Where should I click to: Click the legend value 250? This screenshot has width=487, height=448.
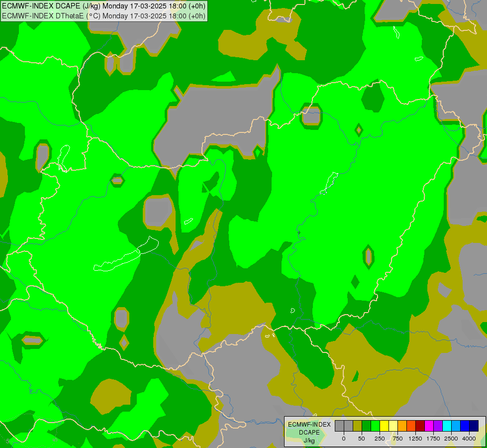click(x=380, y=439)
